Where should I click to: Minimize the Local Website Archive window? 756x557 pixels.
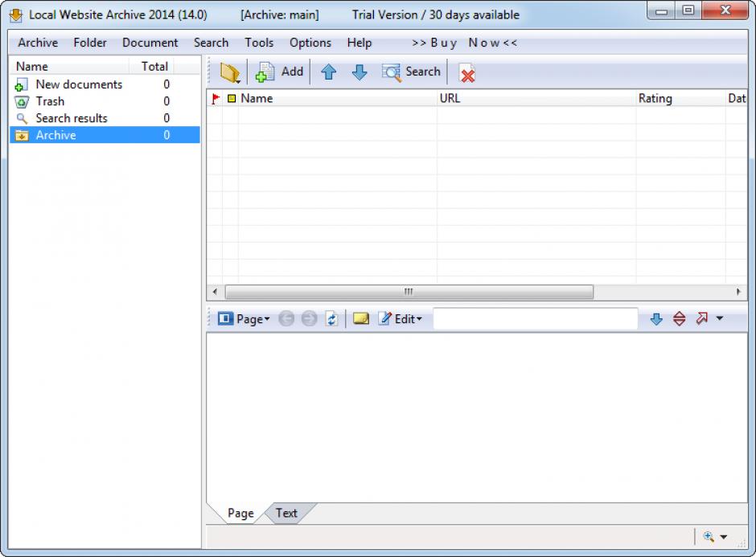point(661,11)
